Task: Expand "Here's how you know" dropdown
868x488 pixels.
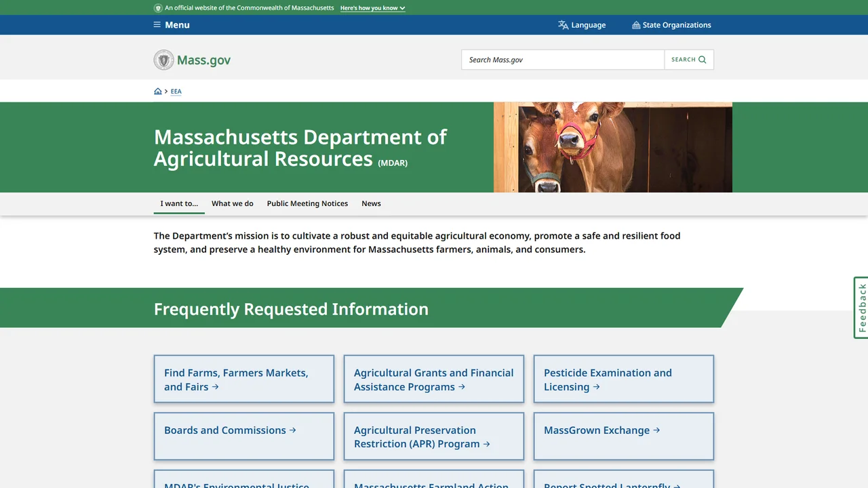Action: click(372, 8)
